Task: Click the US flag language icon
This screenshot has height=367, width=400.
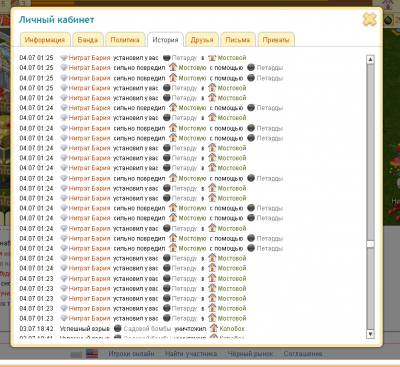Action: click(92, 354)
